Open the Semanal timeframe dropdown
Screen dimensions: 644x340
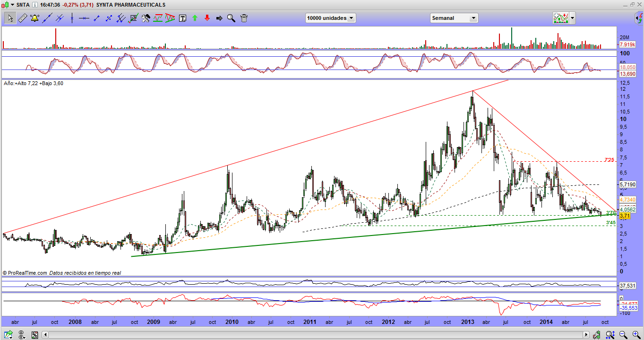click(x=454, y=18)
